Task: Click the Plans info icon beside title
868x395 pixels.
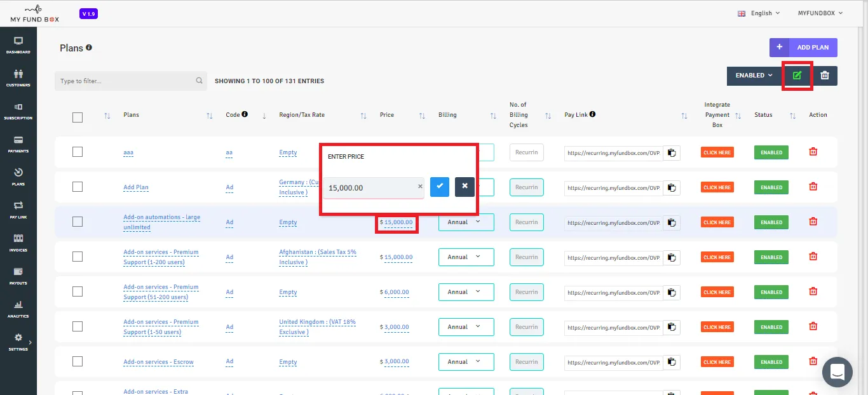Action: 89,48
